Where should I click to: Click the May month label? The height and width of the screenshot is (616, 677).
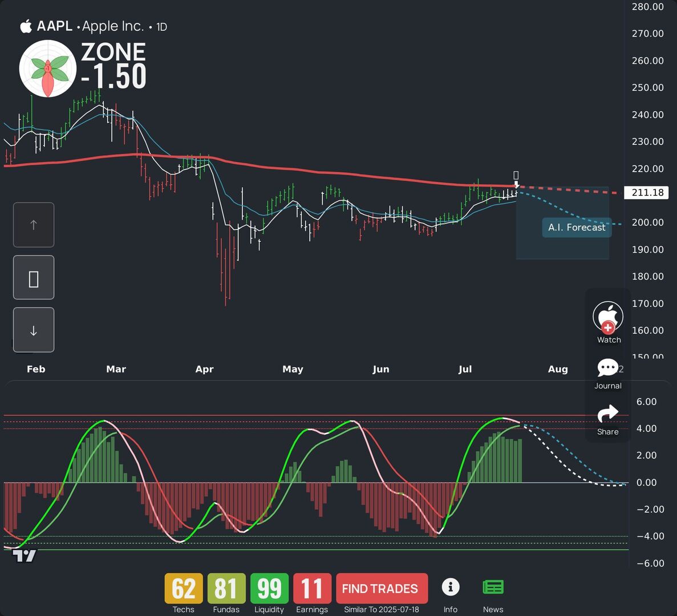(x=293, y=370)
